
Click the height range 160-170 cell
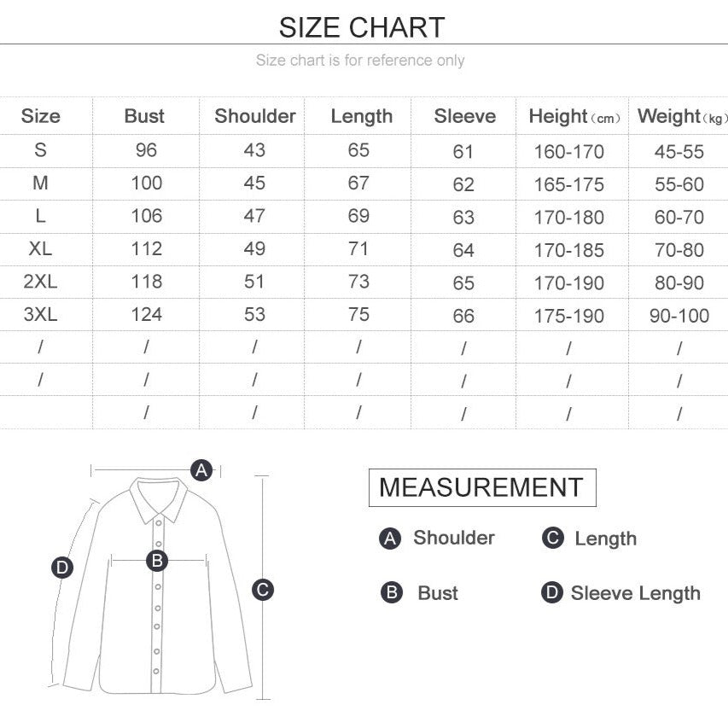pyautogui.click(x=568, y=152)
